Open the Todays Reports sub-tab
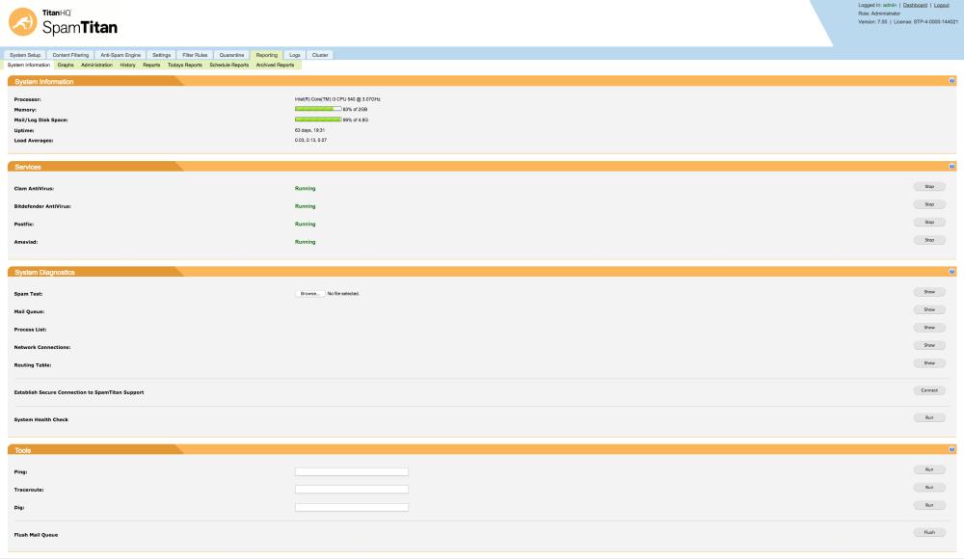The height and width of the screenshot is (560, 964). click(x=184, y=65)
